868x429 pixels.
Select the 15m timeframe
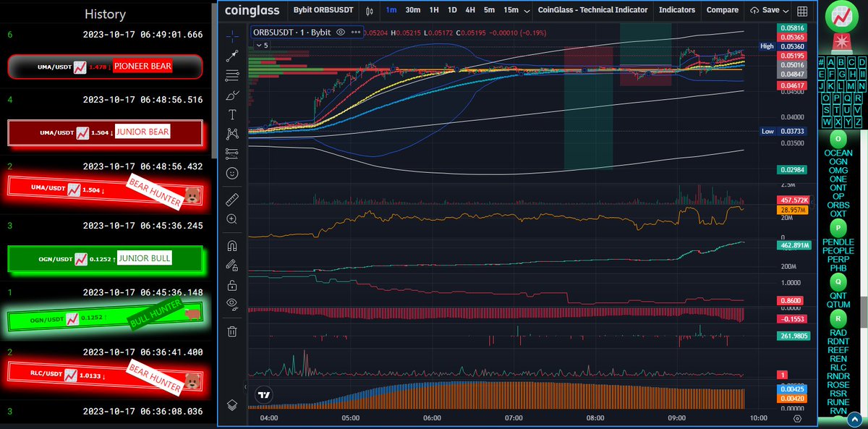[x=511, y=10]
